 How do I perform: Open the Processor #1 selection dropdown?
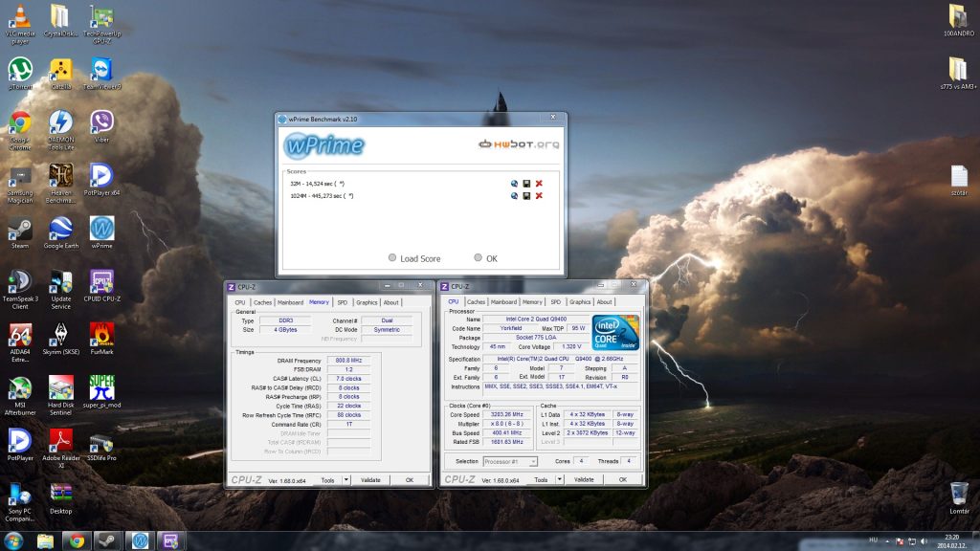(x=510, y=462)
